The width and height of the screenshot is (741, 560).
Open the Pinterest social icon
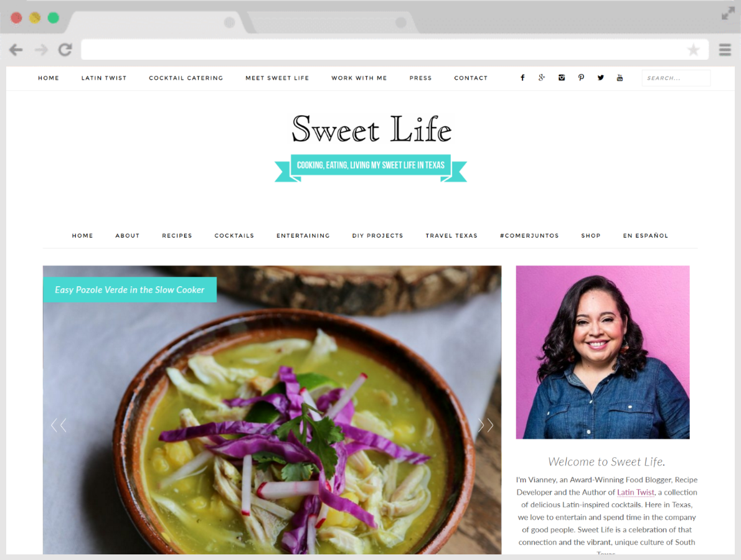pos(581,78)
